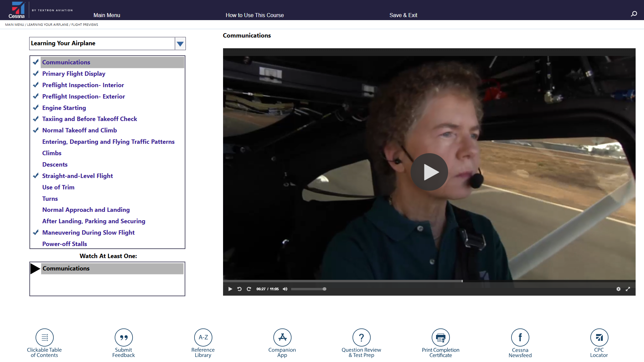Open Question Review & Test Prep
Viewport: 644px width, 362px height.
coord(362,337)
